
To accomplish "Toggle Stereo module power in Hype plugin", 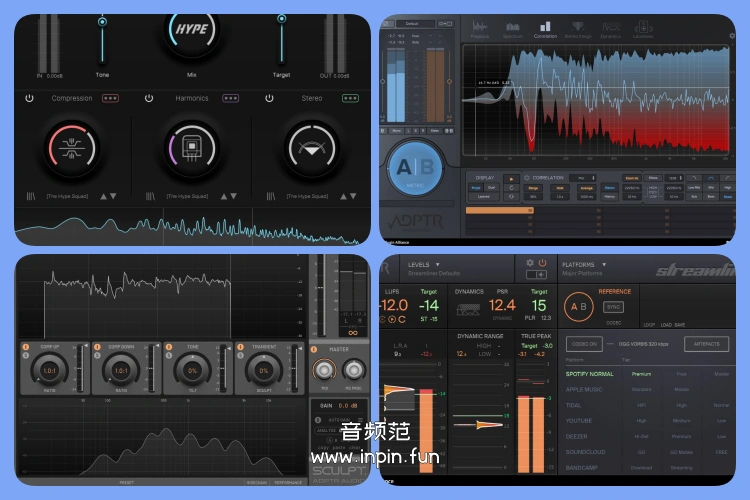I will tap(269, 98).
